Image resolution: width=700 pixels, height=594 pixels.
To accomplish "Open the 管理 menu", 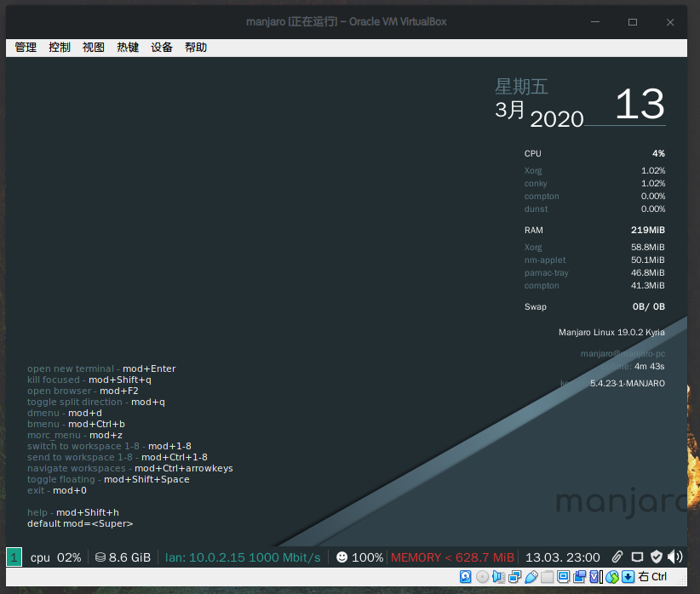I will coord(26,48).
